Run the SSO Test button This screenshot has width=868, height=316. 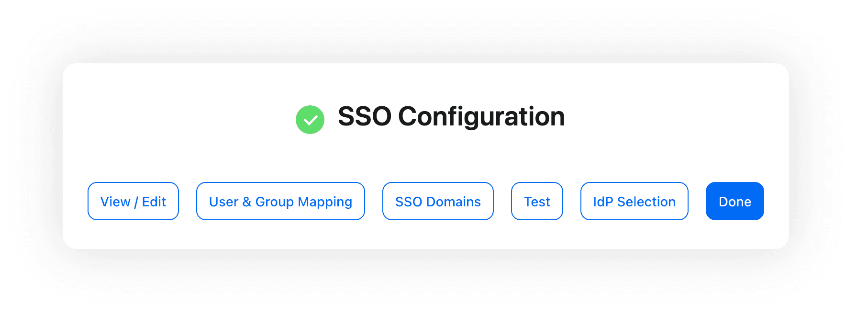coord(537,201)
